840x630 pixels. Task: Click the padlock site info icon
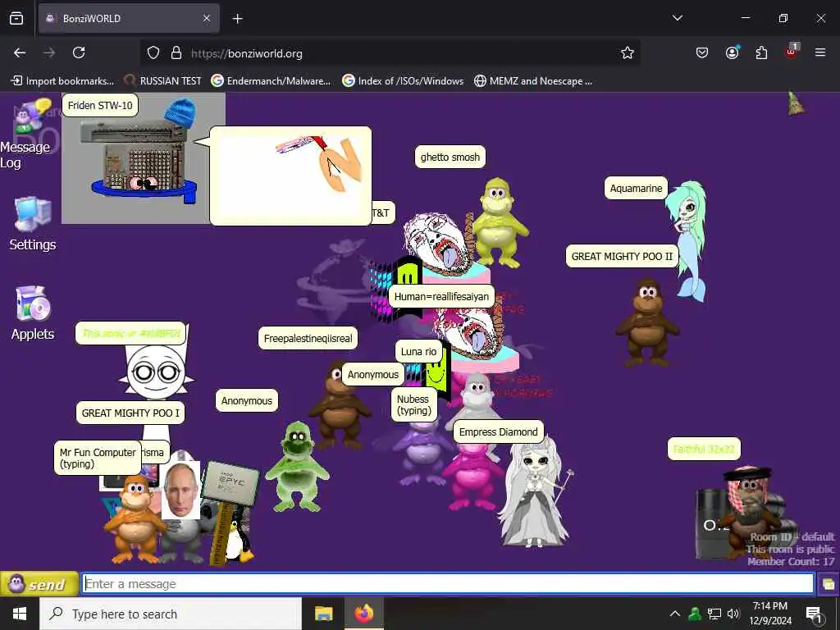[x=176, y=53]
